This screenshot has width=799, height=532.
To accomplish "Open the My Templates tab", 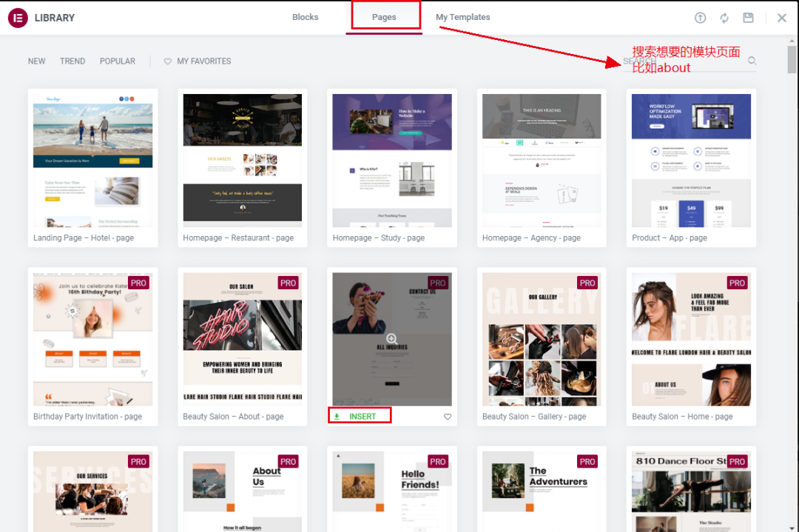I will 462,17.
